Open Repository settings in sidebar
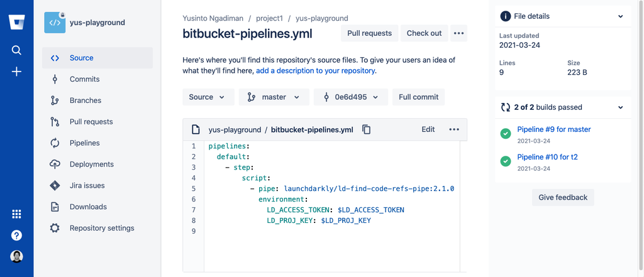The image size is (644, 277). tap(101, 228)
